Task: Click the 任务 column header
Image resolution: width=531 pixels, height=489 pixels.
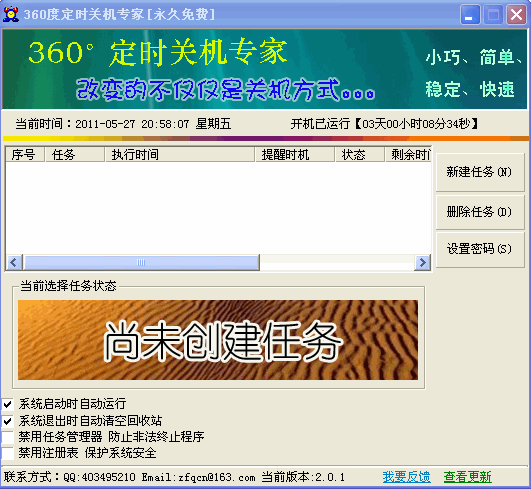Action: [x=75, y=155]
